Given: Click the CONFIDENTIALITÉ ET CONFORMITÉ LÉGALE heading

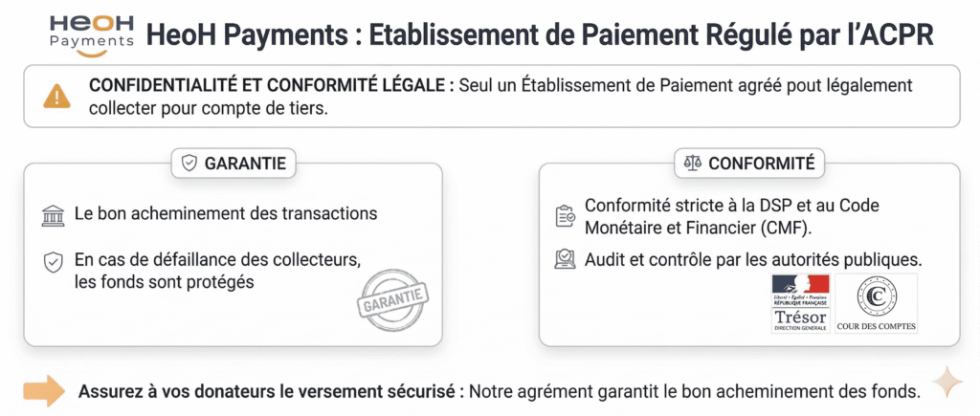Looking at the screenshot, I should tap(272, 85).
